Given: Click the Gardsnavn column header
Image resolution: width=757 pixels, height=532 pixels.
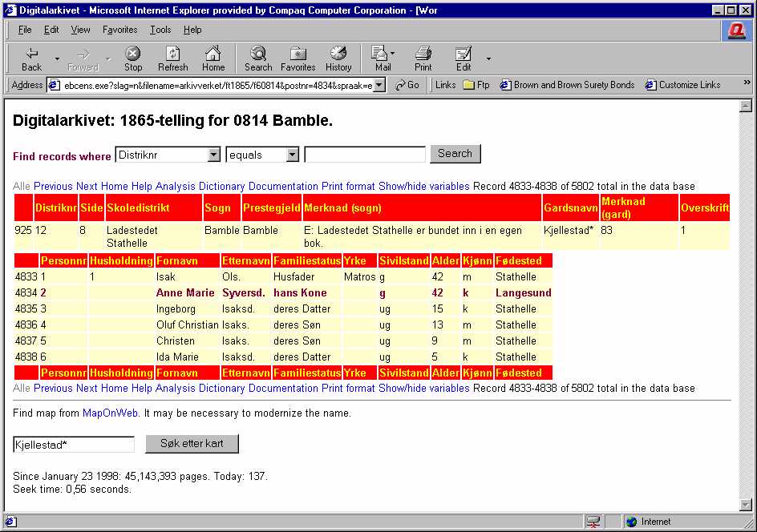Looking at the screenshot, I should coord(571,208).
